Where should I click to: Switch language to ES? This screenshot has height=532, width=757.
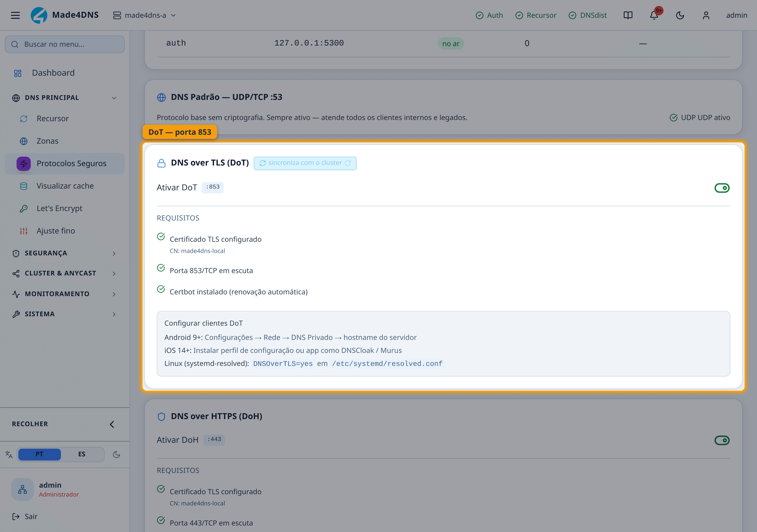pos(82,454)
